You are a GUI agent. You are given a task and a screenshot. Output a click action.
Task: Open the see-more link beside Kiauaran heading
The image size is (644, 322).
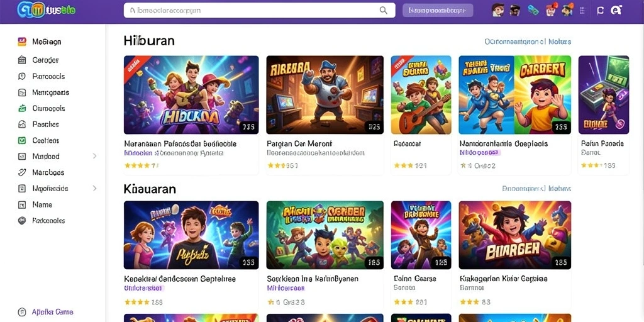[x=536, y=189]
